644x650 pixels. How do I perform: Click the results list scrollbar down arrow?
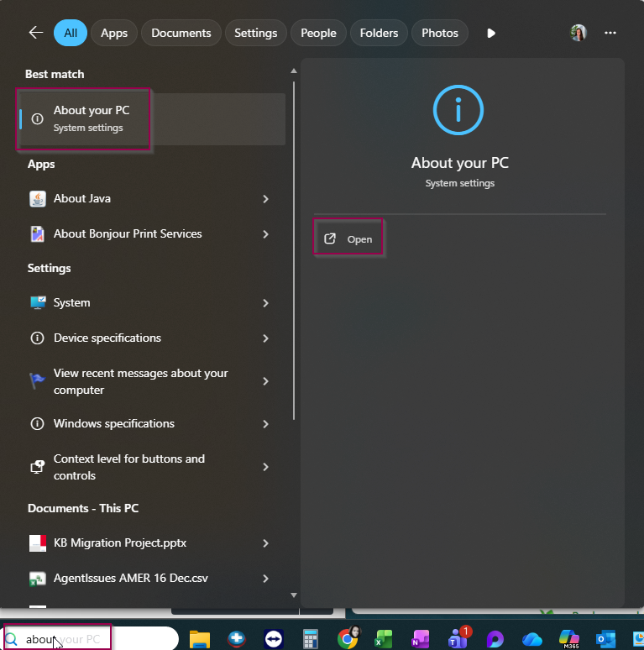point(293,595)
